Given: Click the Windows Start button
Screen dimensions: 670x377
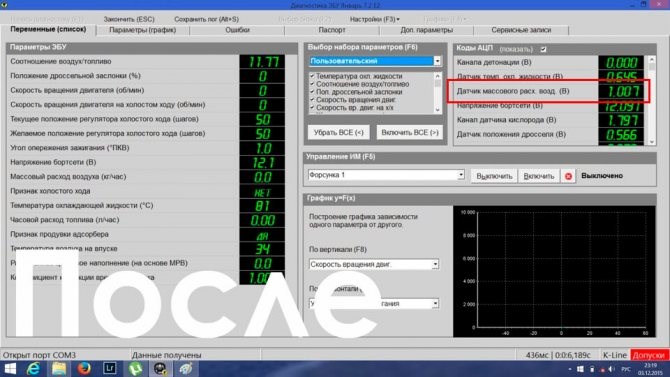Looking at the screenshot, I should (x=9, y=368).
